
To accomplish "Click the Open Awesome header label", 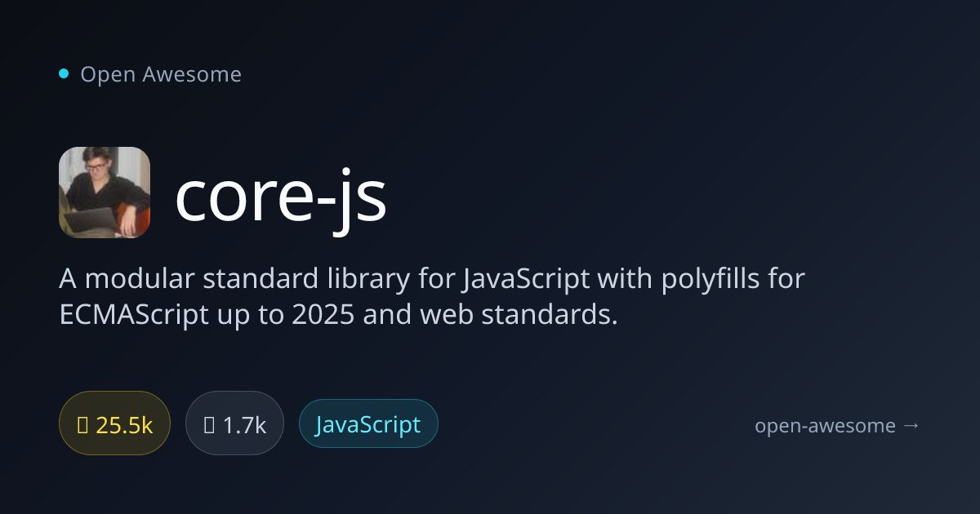I will (161, 74).
